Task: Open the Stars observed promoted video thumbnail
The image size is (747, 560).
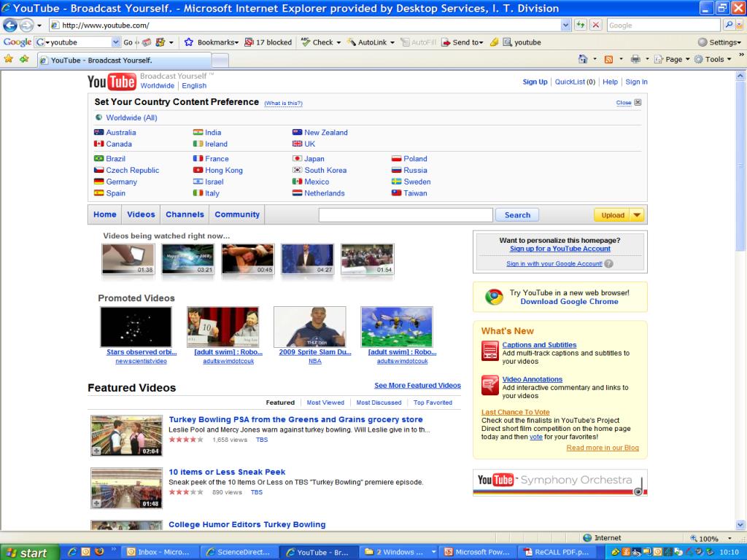Action: click(136, 327)
